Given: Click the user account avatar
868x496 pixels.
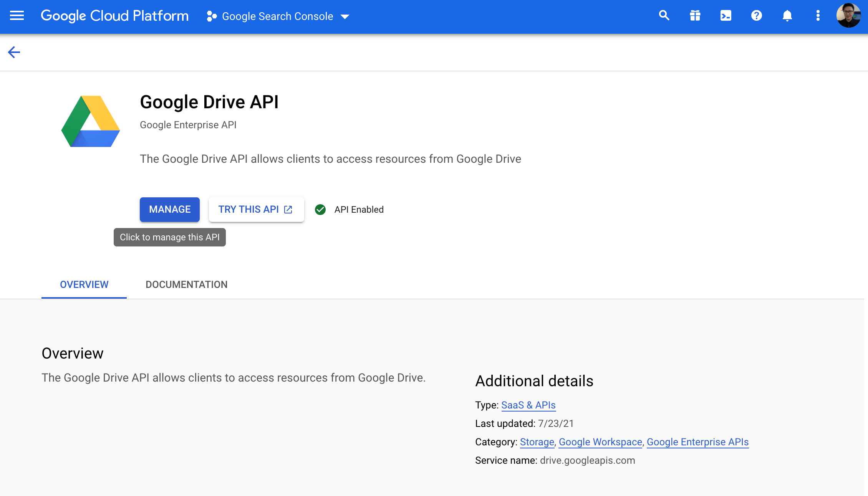Looking at the screenshot, I should pos(848,16).
